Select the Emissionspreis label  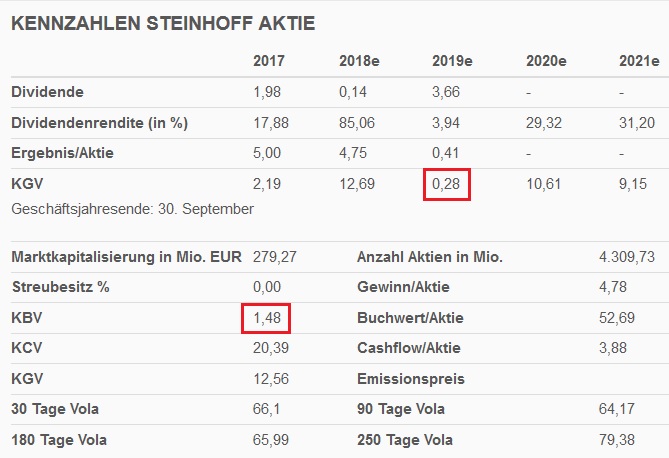coord(411,380)
